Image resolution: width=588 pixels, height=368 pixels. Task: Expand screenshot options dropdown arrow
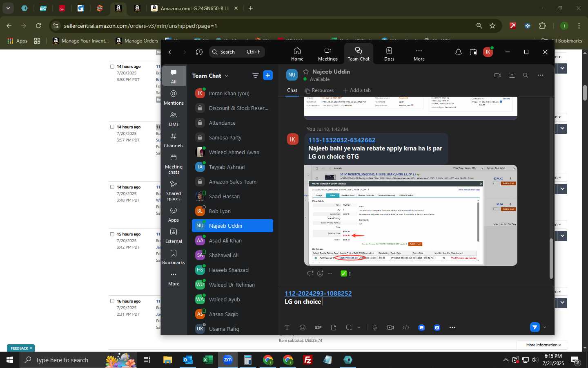[359, 328]
